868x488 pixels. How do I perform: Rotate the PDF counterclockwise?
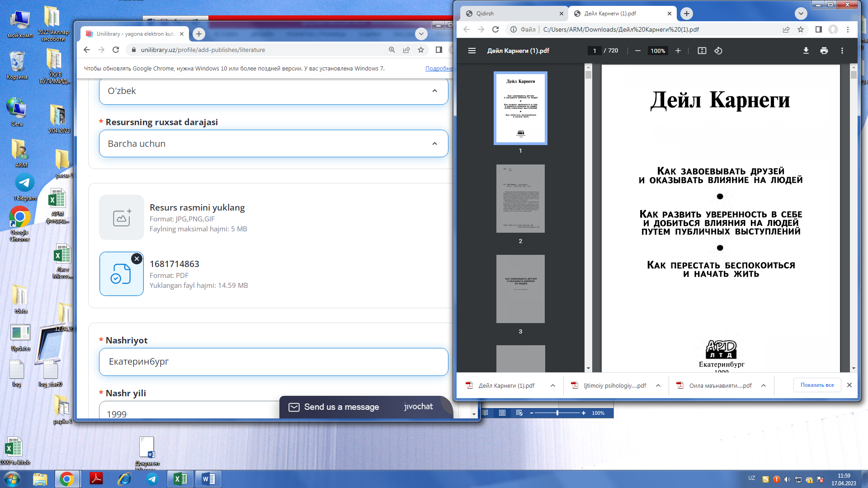coord(718,51)
